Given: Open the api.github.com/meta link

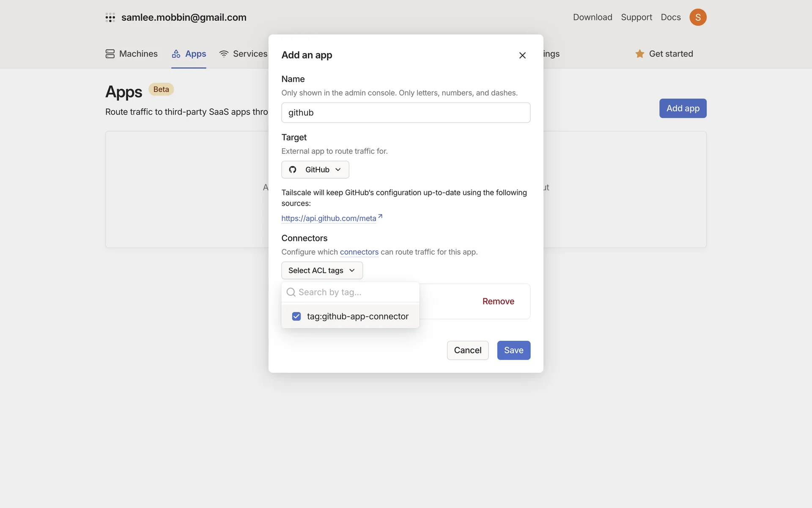Looking at the screenshot, I should pos(329,218).
